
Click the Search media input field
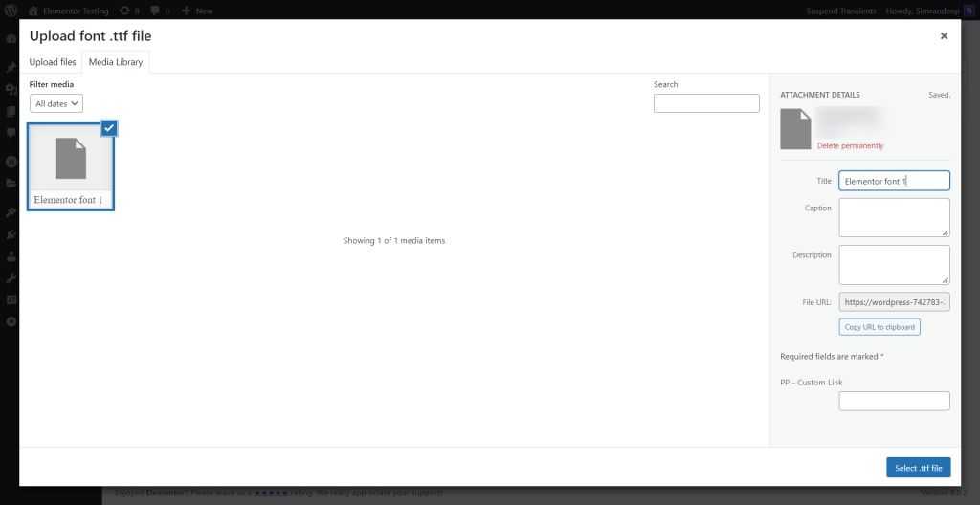pos(706,103)
